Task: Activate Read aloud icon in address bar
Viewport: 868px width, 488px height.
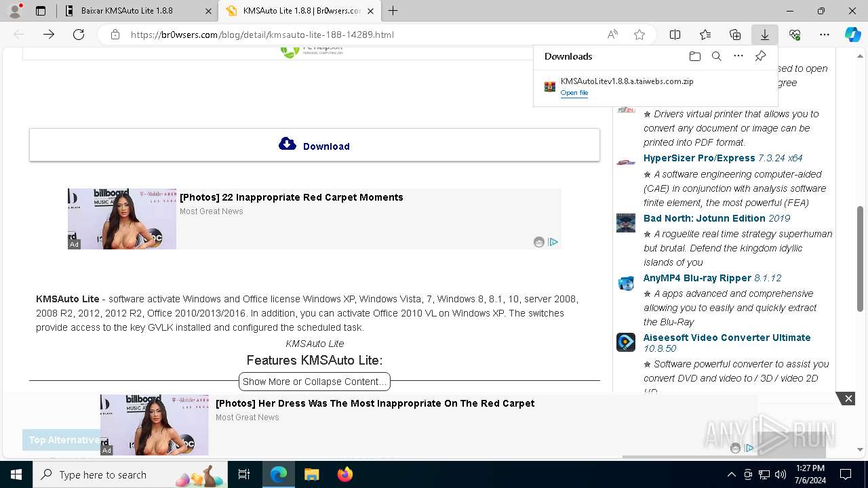Action: (x=612, y=35)
